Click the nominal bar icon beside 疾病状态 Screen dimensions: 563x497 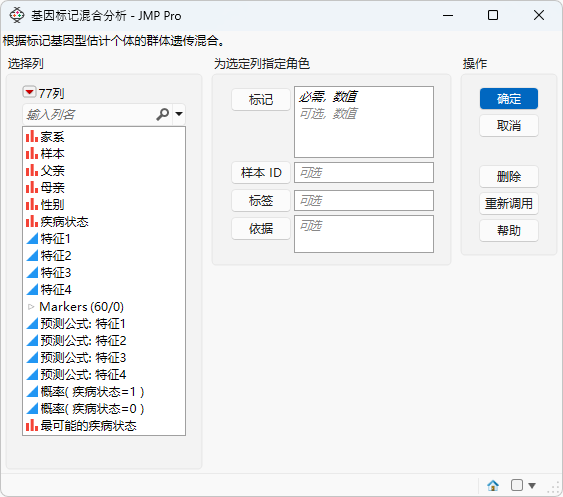coord(32,221)
